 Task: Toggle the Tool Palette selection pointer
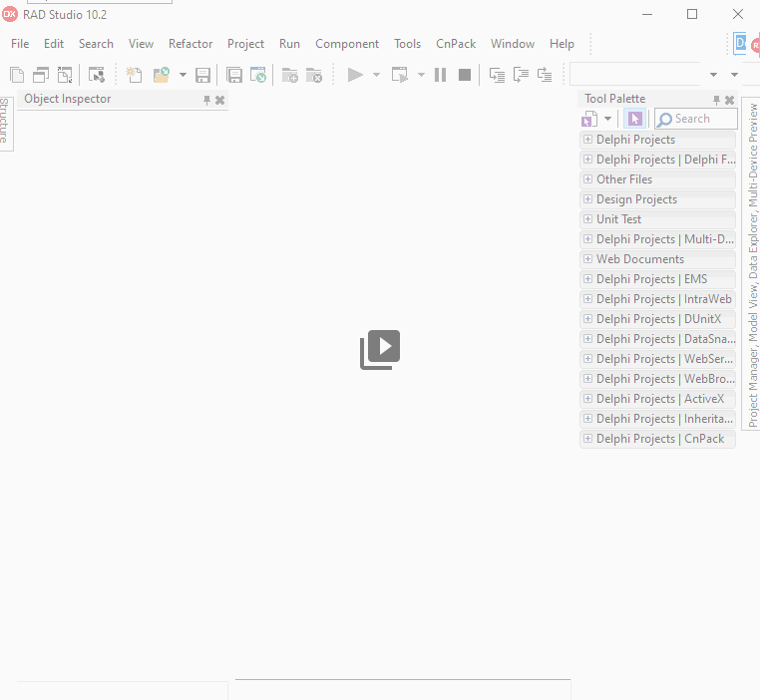(634, 119)
